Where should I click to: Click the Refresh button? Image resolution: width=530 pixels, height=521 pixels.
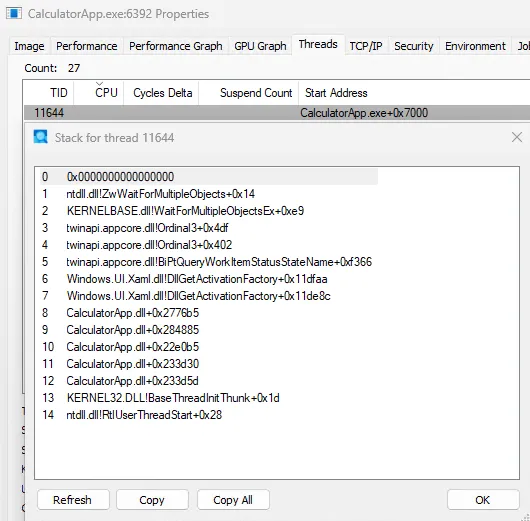[73, 500]
